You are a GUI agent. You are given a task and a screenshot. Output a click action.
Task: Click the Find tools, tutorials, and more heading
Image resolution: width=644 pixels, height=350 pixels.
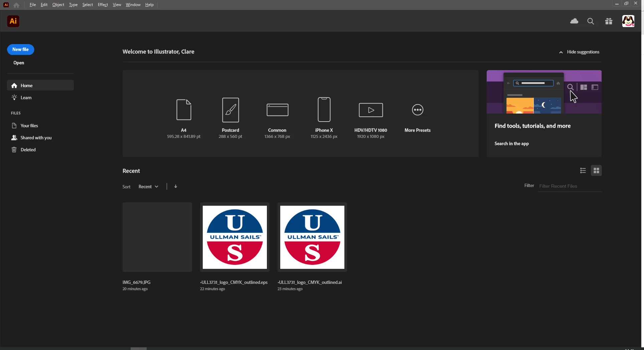(x=532, y=126)
